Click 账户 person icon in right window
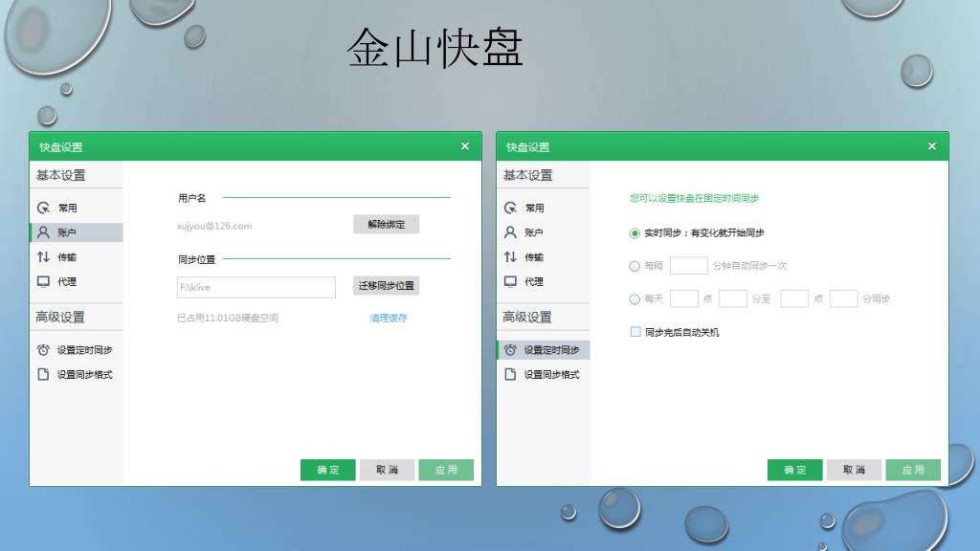Screen dimensions: 980x551 [x=510, y=232]
